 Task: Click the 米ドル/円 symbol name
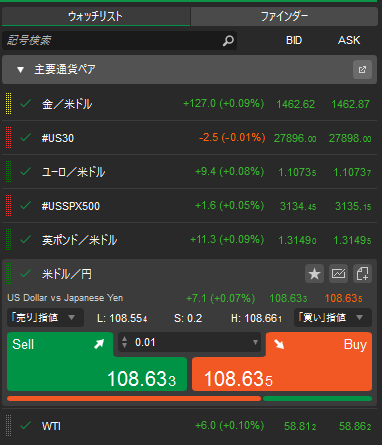pos(67,274)
